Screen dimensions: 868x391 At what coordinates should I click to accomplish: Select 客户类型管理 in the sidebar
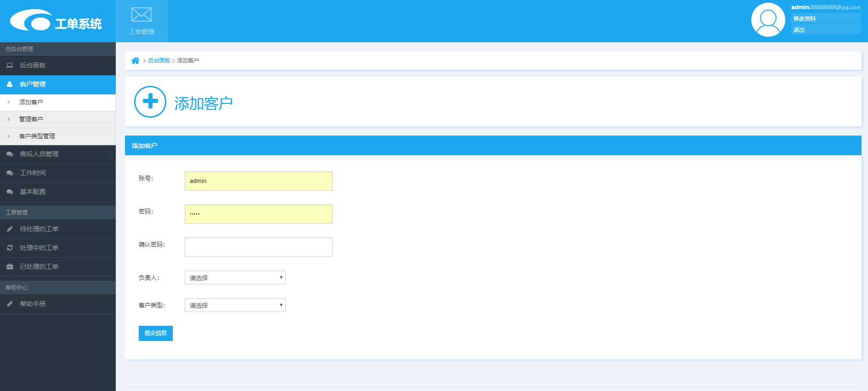pyautogui.click(x=37, y=136)
